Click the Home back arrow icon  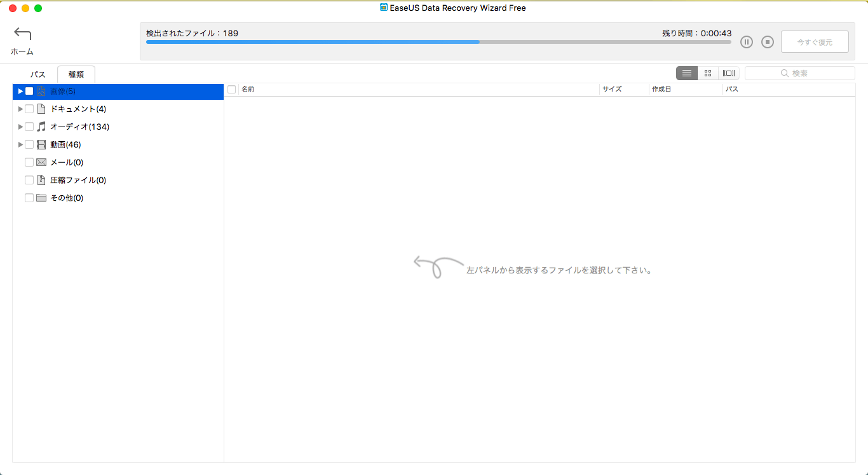tap(22, 34)
